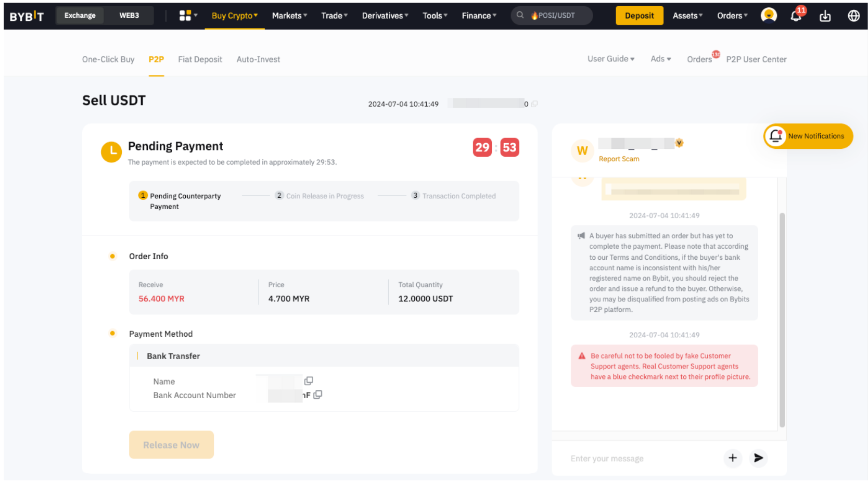Viewport: 868px width, 483px height.
Task: Copy the bank account number
Action: point(318,395)
